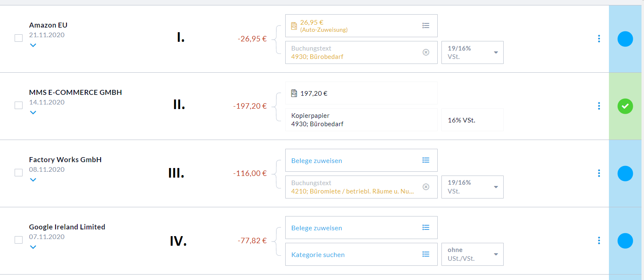The image size is (644, 280).
Task: Expand details chevron under Google Ireland Limited
Action: [33, 247]
